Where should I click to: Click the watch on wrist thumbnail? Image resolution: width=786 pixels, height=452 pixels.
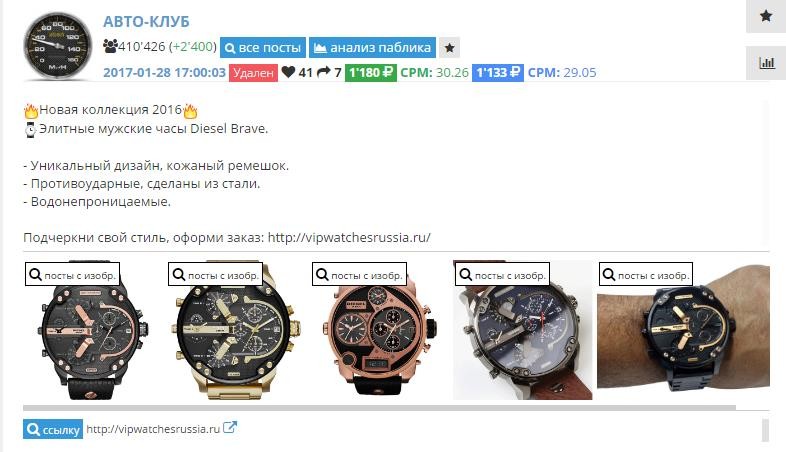coord(683,333)
